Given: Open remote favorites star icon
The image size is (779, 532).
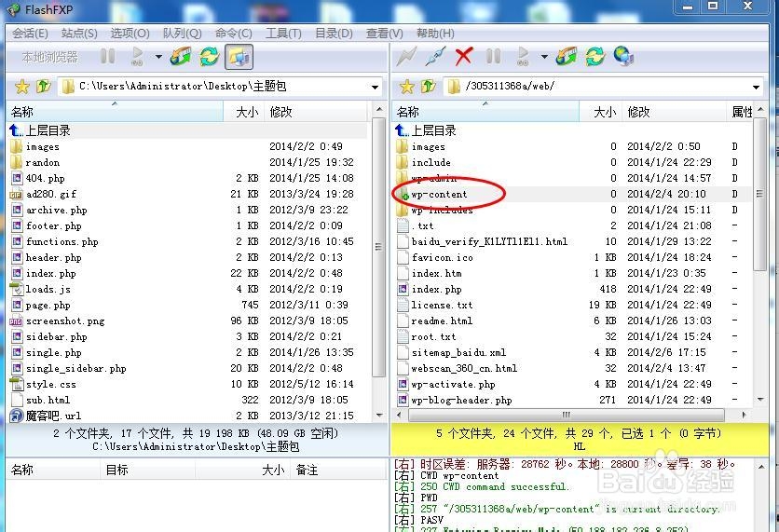Looking at the screenshot, I should pyautogui.click(x=407, y=87).
